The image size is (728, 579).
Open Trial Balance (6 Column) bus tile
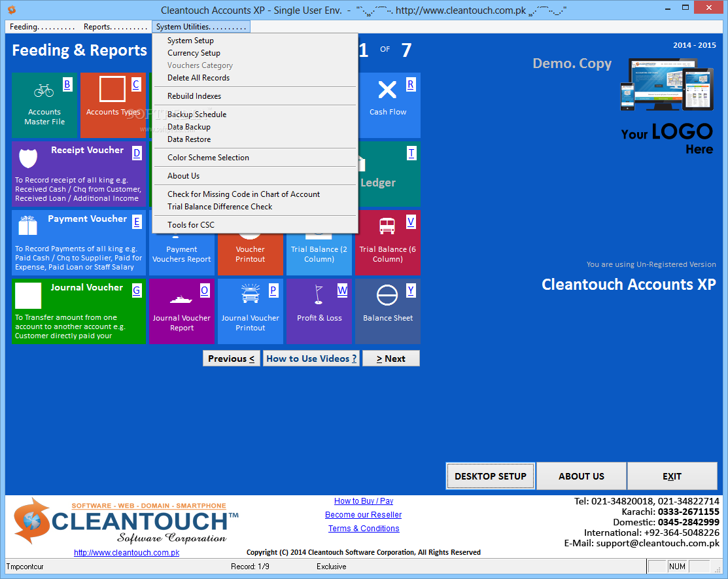pos(388,242)
